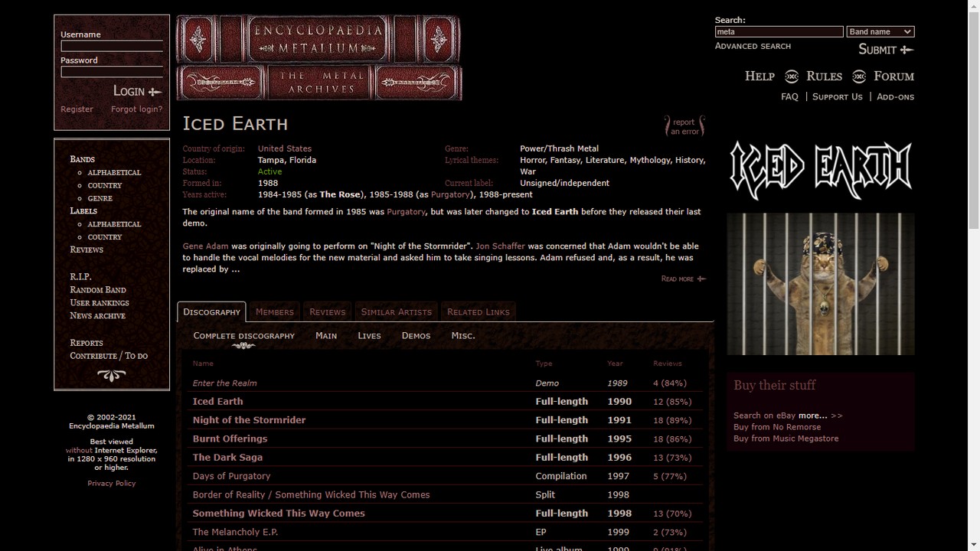Open the Days of Purgatory compilation

coord(232,476)
